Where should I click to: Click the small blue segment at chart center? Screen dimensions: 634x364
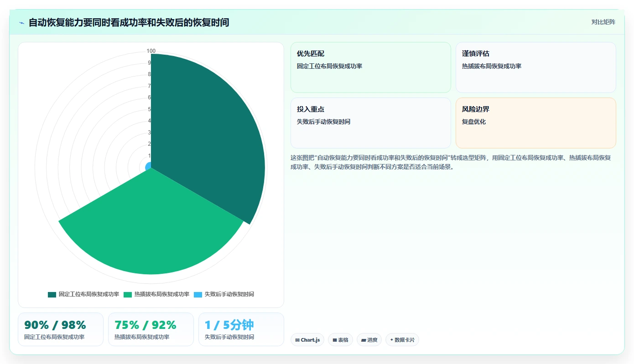[147, 167]
